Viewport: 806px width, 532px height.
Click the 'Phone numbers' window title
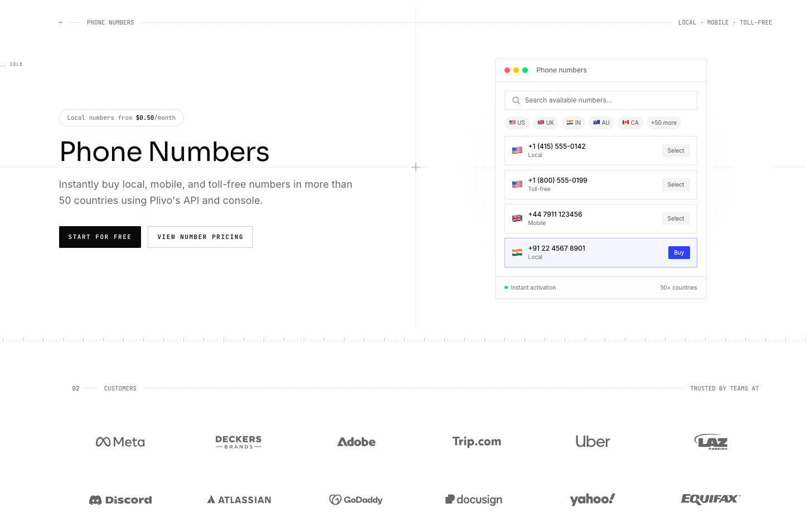561,70
